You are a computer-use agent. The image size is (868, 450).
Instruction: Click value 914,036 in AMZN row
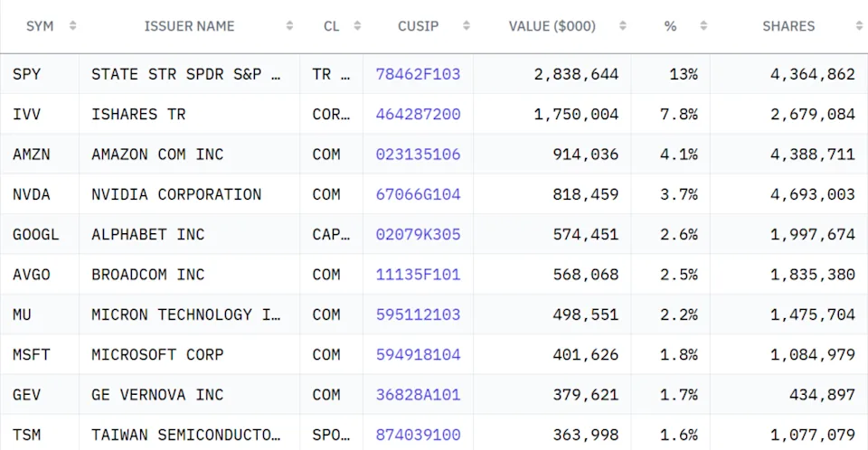pyautogui.click(x=586, y=155)
